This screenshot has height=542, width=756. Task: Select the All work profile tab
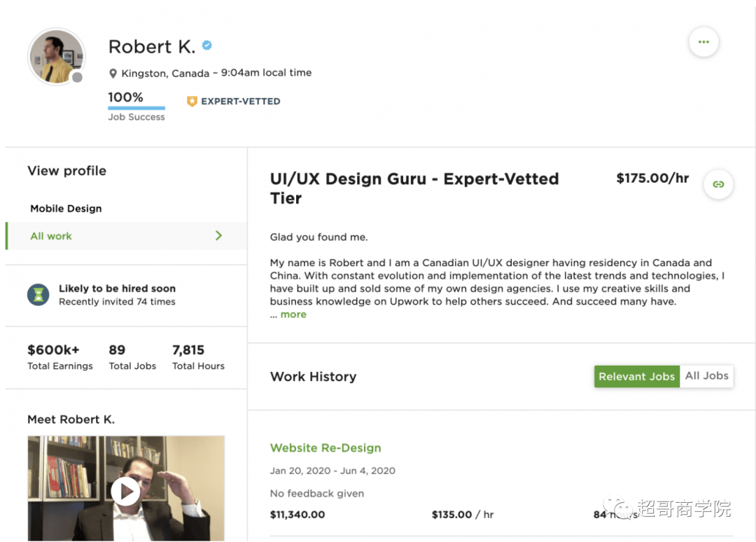pyautogui.click(x=51, y=236)
